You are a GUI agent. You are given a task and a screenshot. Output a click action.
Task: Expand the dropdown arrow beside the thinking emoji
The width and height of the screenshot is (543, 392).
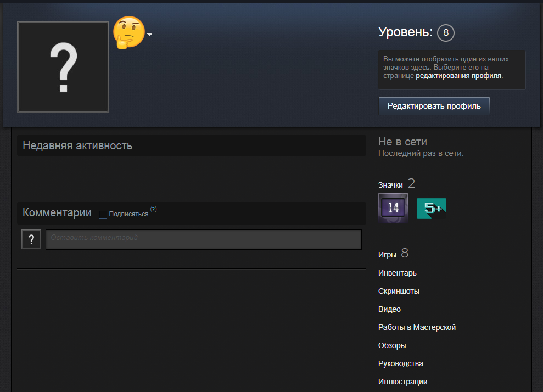[x=149, y=35]
